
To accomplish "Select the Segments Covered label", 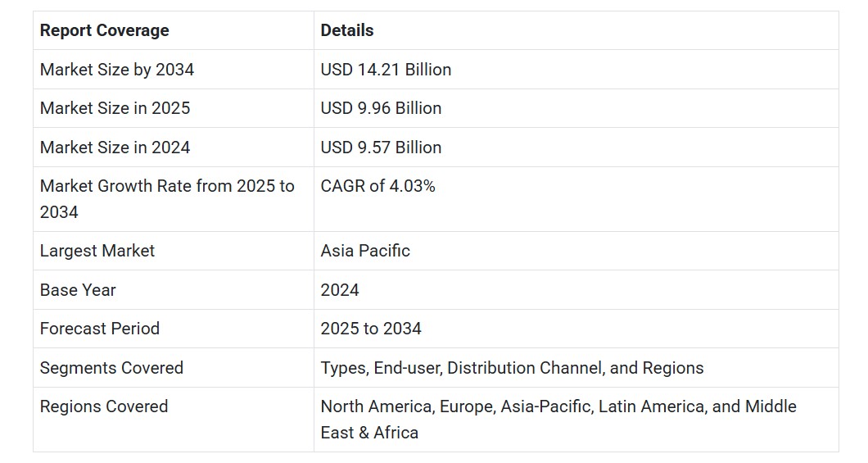I will click(x=111, y=368).
